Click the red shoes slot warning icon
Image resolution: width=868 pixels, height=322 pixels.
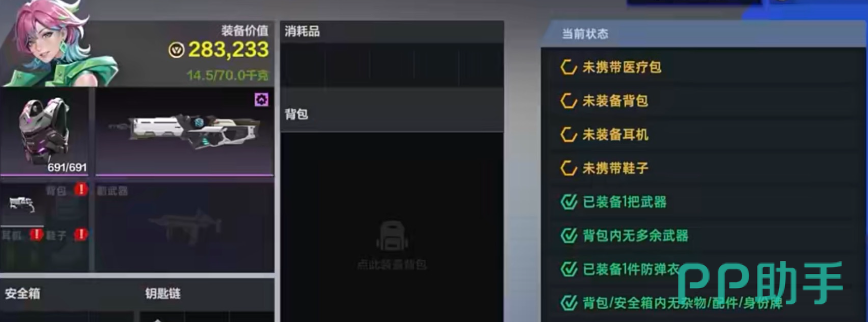click(81, 234)
